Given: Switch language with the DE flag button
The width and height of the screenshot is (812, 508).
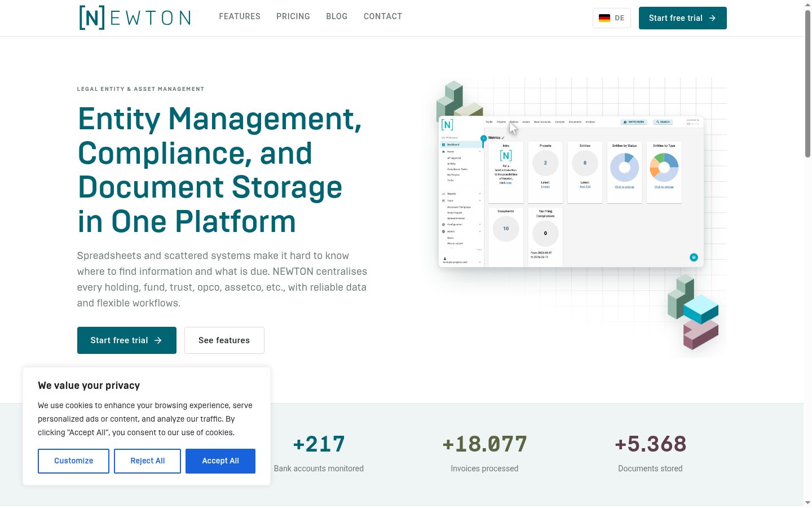Looking at the screenshot, I should (612, 18).
